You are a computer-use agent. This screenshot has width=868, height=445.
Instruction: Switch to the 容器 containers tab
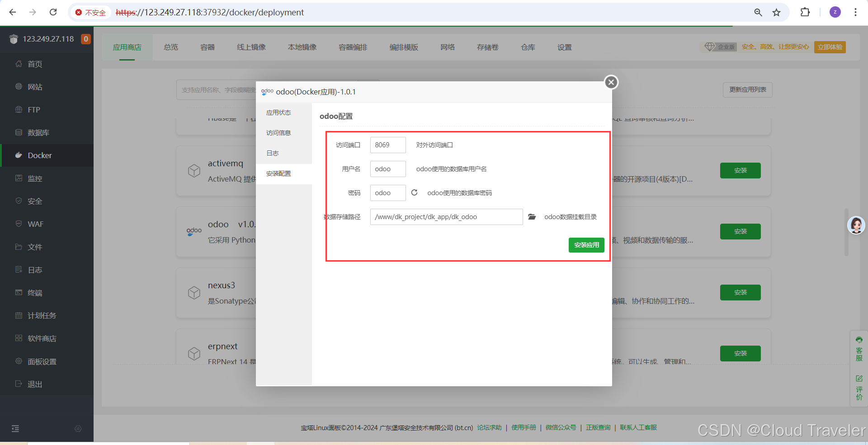pyautogui.click(x=208, y=47)
